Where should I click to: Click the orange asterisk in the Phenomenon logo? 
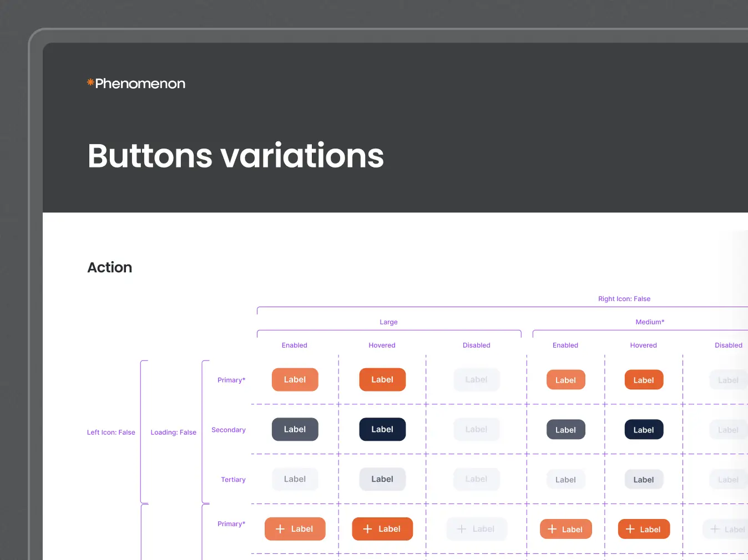pyautogui.click(x=90, y=82)
